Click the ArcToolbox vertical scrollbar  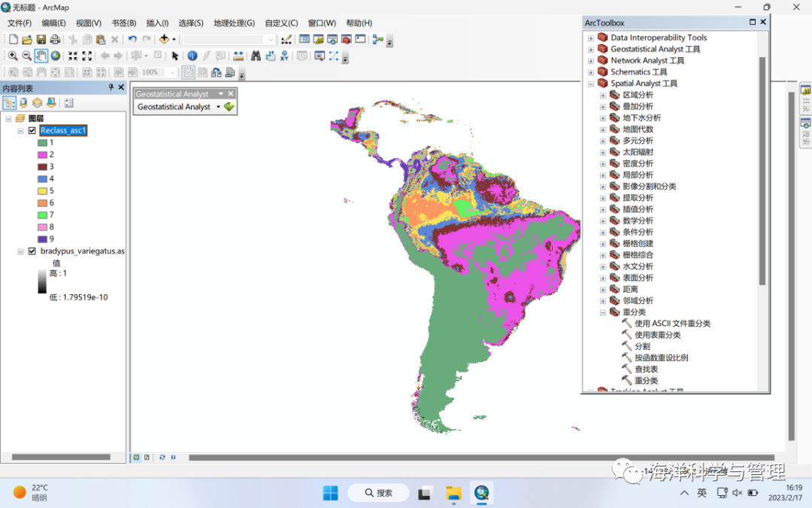tap(762, 171)
